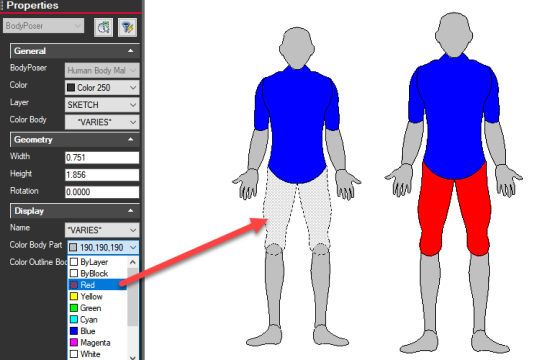Click the BodyPoser property label
The height and width of the screenshot is (360, 538).
point(28,68)
